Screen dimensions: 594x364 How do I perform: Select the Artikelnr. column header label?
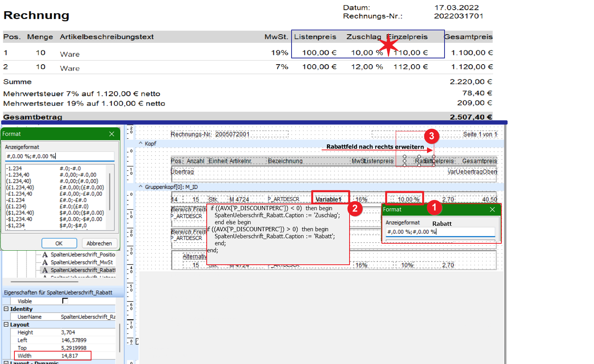[241, 161]
